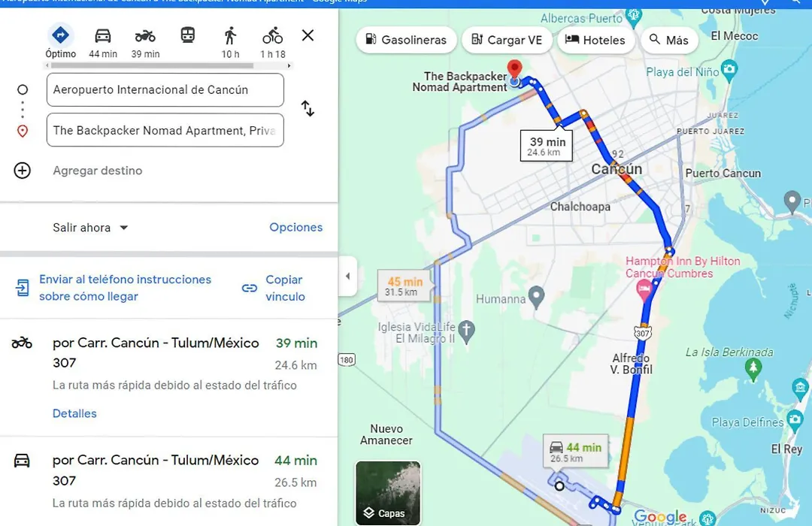Click the origin circle marker at the airport
Viewport: 812px width, 526px height.
coord(559,486)
